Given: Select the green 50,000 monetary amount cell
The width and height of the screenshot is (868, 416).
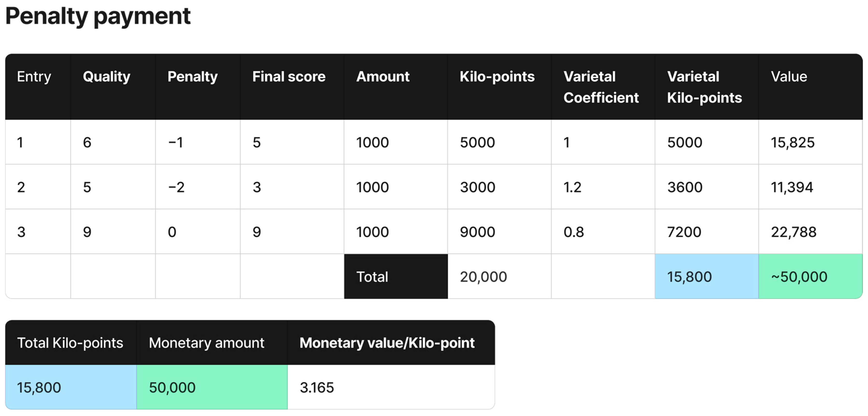Looking at the screenshot, I should (x=212, y=387).
